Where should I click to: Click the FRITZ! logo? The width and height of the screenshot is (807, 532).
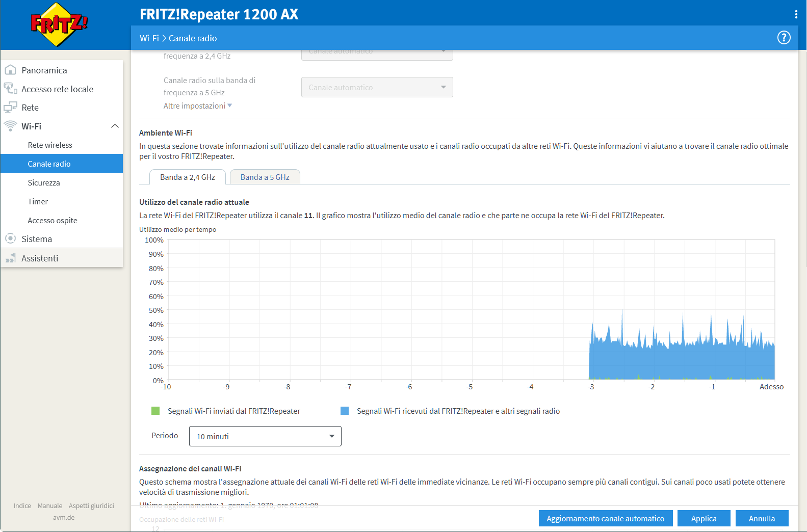point(60,24)
